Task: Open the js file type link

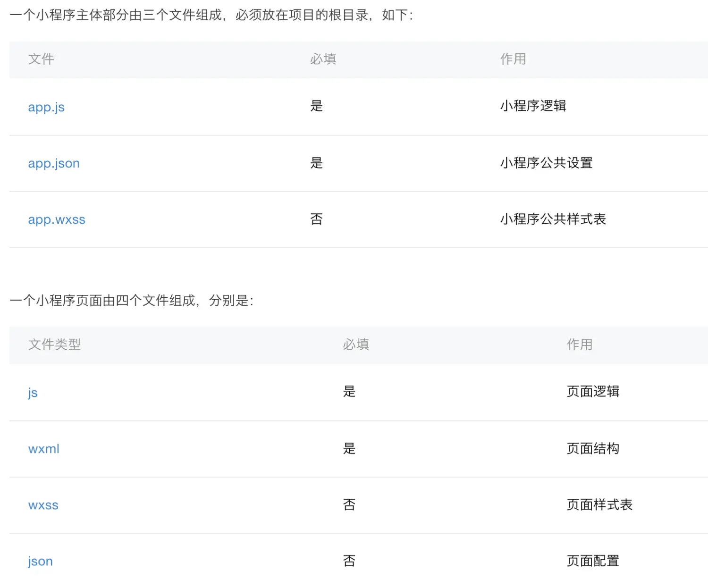Action: pyautogui.click(x=33, y=393)
